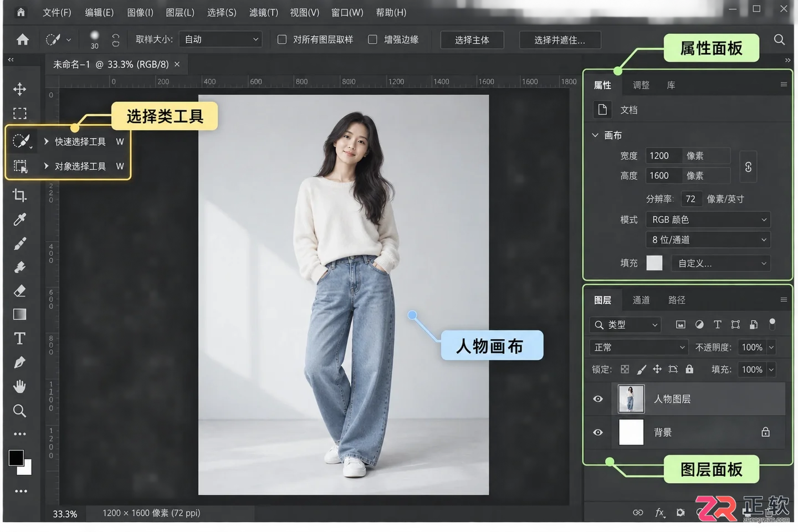Pick the 对象选择工具 flyout entry
Image resolution: width=798 pixels, height=532 pixels.
pyautogui.click(x=80, y=166)
